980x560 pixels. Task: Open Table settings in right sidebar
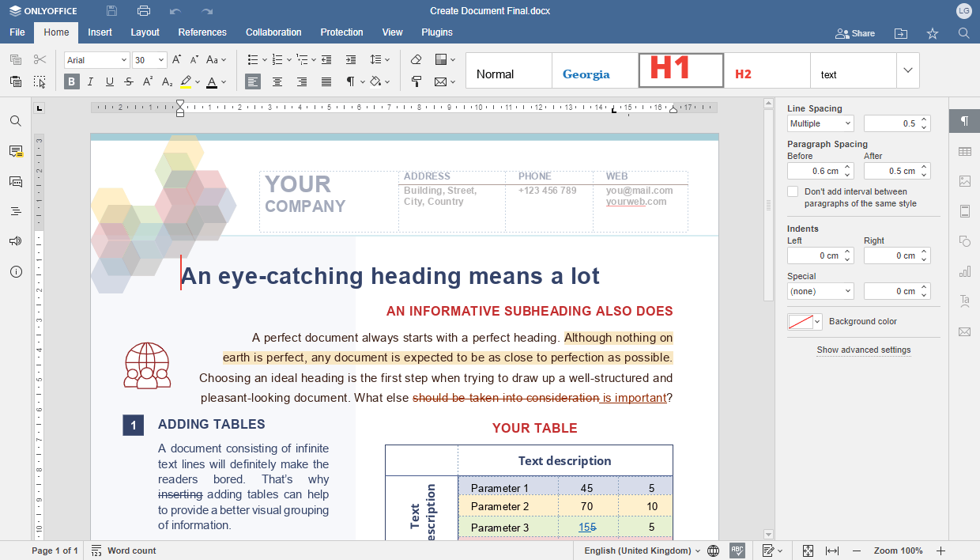point(964,151)
